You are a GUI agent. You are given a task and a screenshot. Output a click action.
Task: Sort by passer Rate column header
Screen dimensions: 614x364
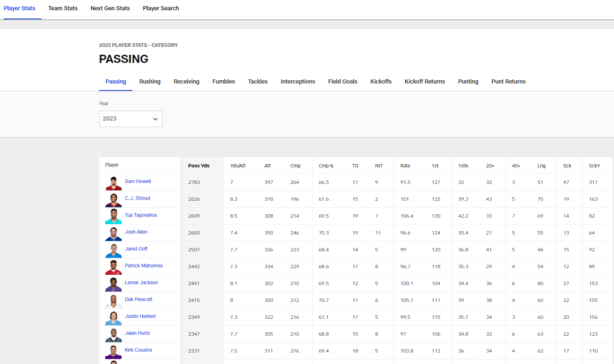pos(405,166)
